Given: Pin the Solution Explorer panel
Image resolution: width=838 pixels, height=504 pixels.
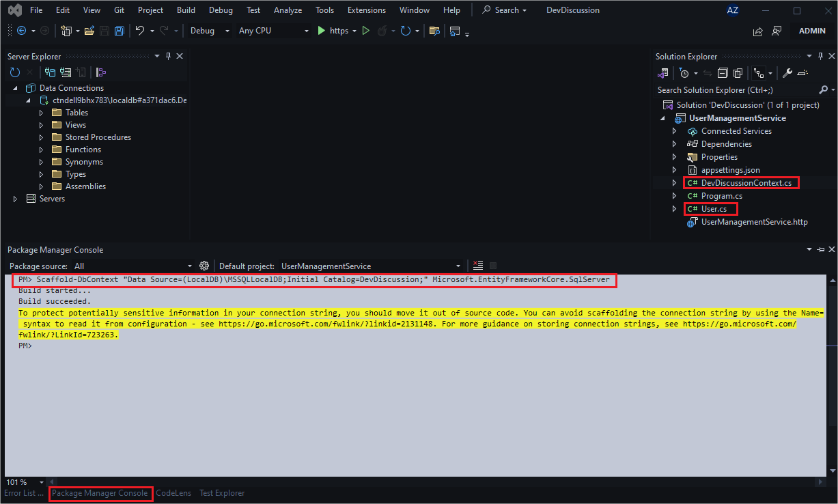Looking at the screenshot, I should tap(821, 57).
